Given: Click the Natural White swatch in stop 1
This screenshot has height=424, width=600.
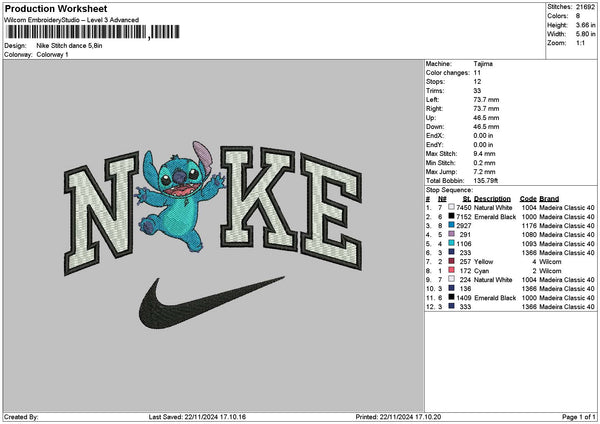Looking at the screenshot, I should click(452, 207).
